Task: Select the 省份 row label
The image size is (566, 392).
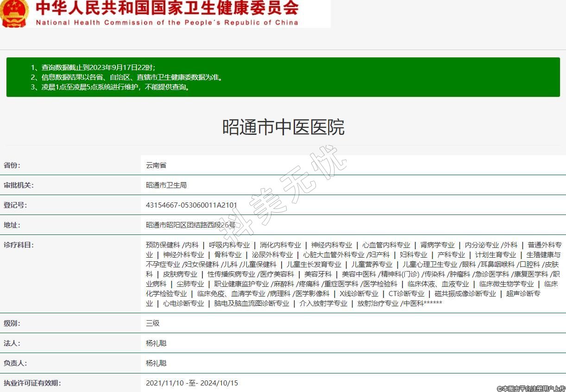Action: (12, 165)
